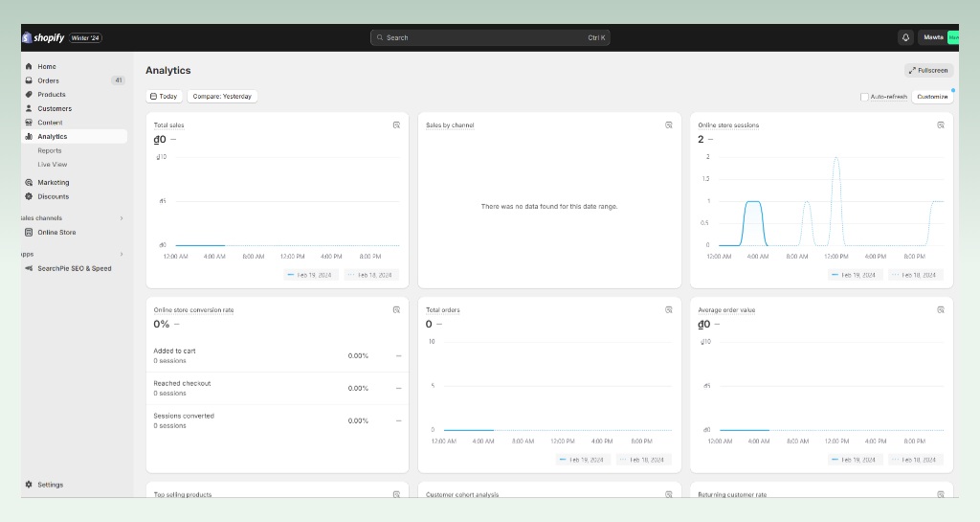
Task: Open the Average order value report icon
Action: click(941, 310)
